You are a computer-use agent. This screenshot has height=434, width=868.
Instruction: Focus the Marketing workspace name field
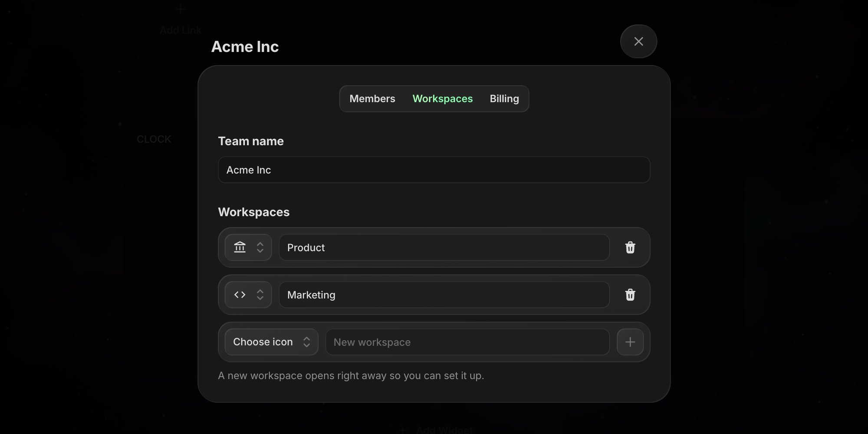(444, 295)
